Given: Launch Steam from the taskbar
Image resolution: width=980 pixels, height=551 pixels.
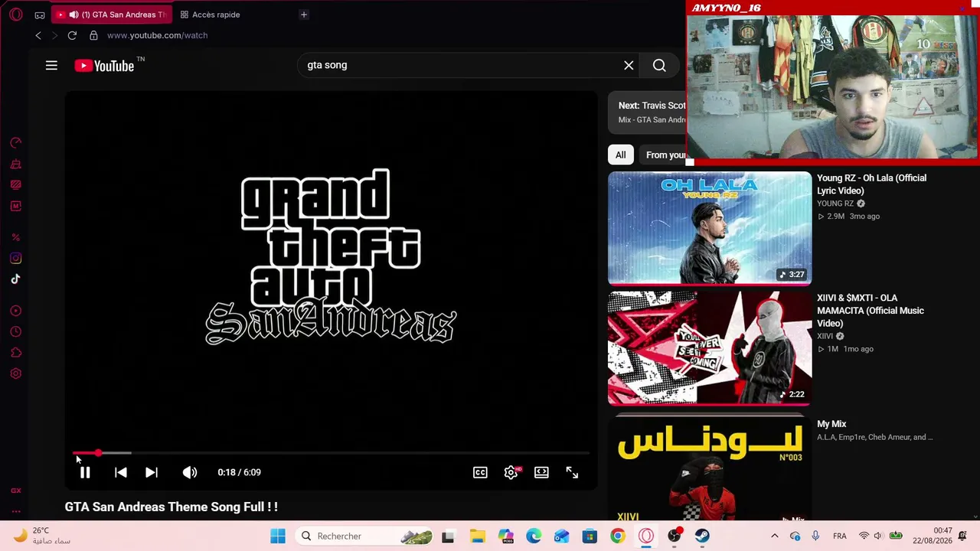Looking at the screenshot, I should pyautogui.click(x=702, y=536).
